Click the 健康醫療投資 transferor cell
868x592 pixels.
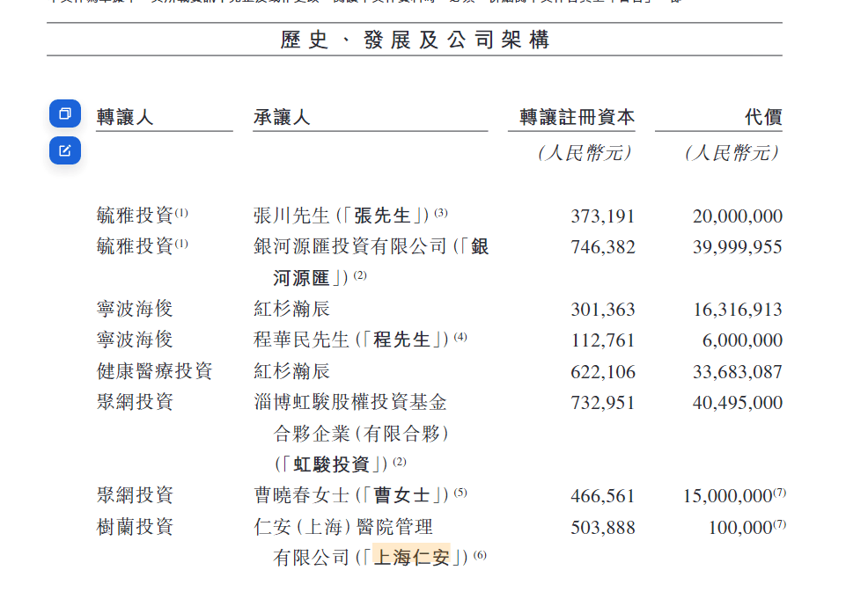pos(154,371)
